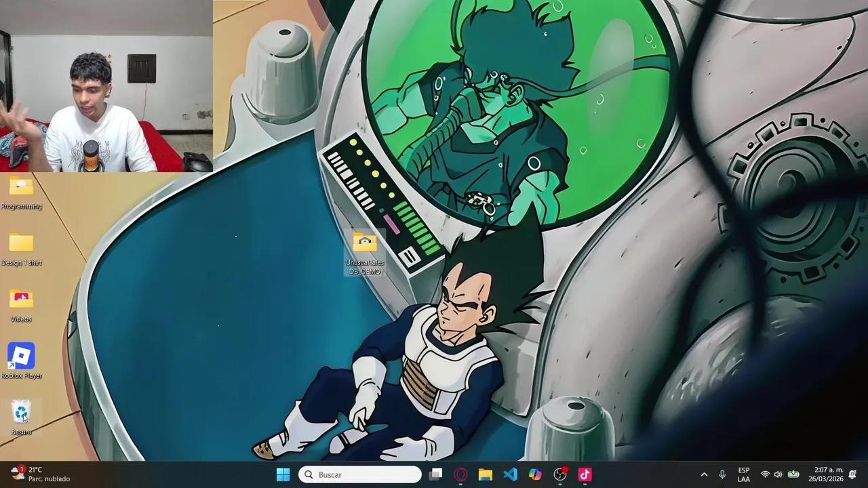Change the ESP LAA input language
The width and height of the screenshot is (868, 488).
tap(744, 474)
